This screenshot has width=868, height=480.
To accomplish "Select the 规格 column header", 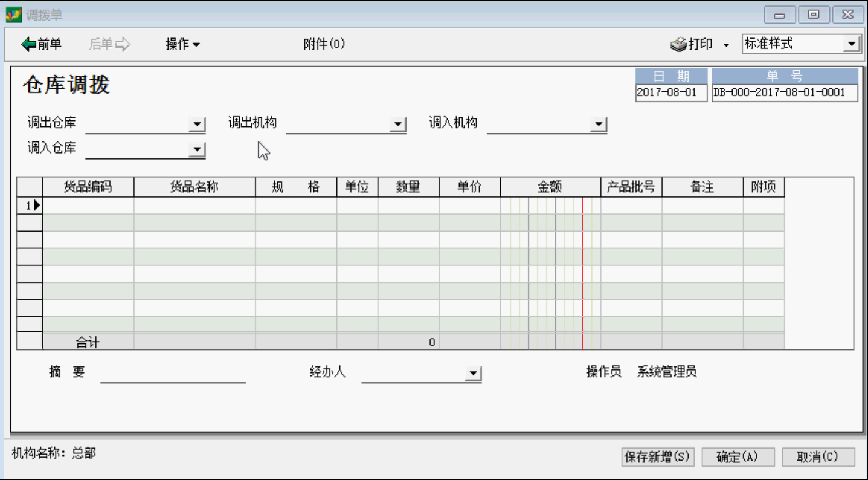I will pyautogui.click(x=296, y=187).
